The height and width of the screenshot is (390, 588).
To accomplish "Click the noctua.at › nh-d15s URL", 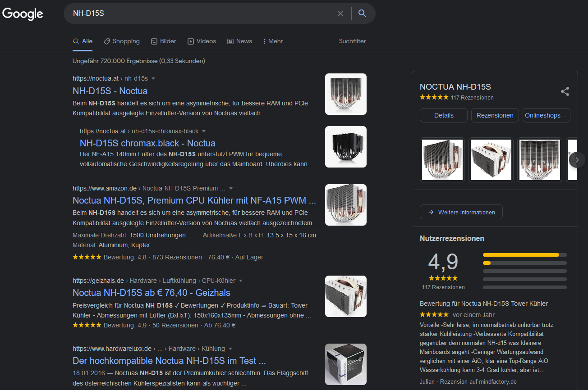I will (x=110, y=78).
